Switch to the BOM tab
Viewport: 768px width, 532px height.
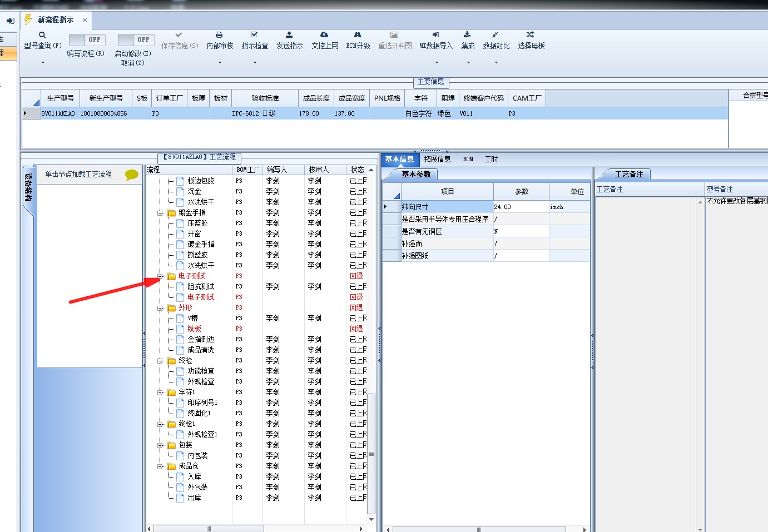click(468, 160)
